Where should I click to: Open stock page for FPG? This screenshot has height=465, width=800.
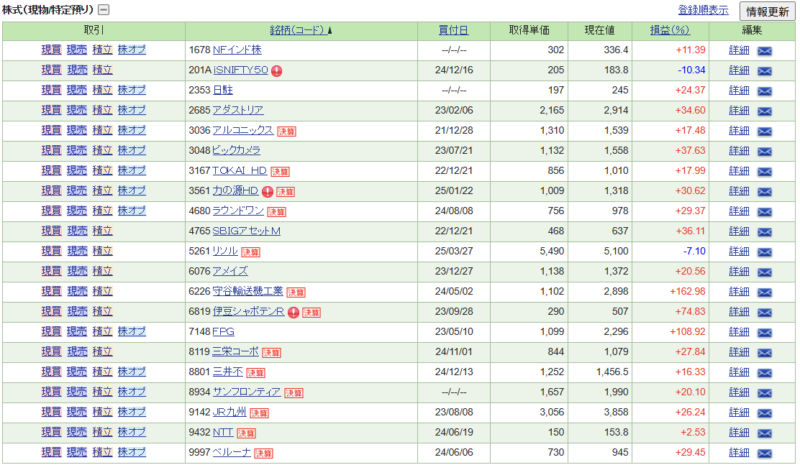tap(223, 331)
